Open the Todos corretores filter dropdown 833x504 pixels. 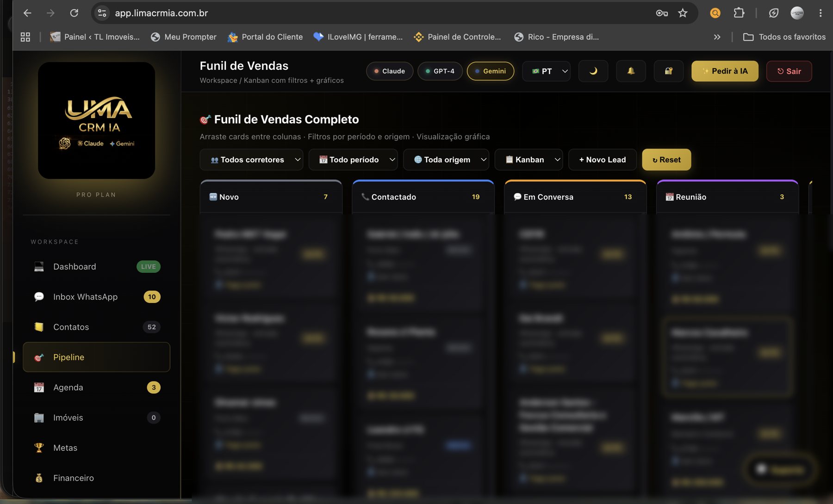pos(251,160)
